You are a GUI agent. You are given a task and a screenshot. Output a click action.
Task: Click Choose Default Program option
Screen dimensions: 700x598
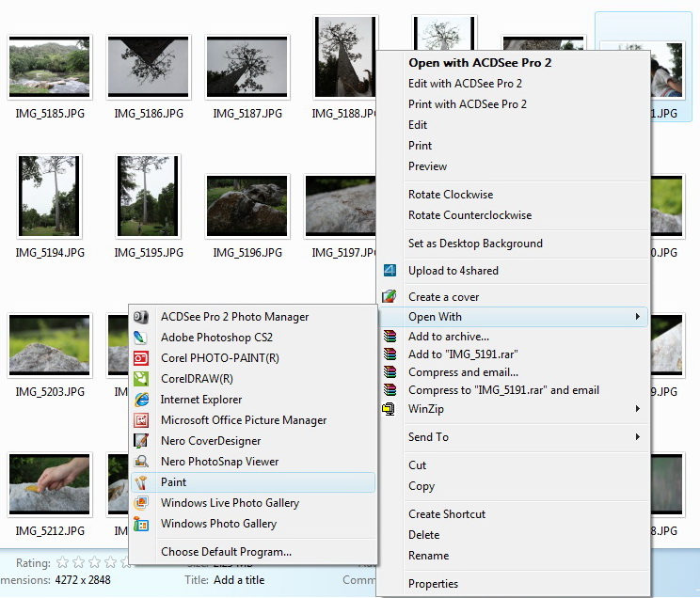[226, 552]
